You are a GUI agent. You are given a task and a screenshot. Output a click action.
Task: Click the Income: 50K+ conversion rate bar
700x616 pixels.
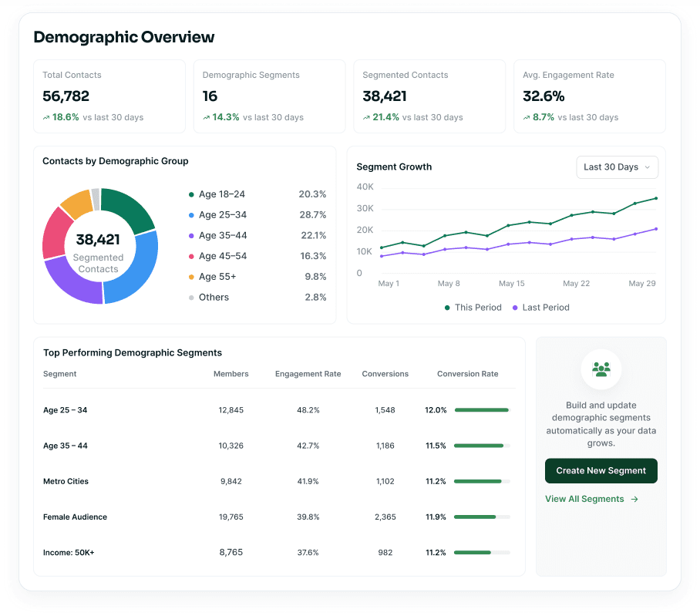pos(482,553)
